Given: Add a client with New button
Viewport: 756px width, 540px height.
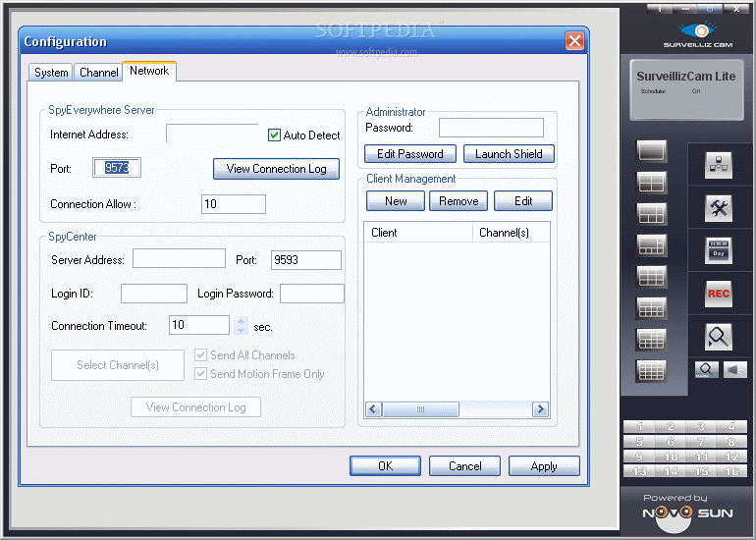Looking at the screenshot, I should tap(396, 201).
